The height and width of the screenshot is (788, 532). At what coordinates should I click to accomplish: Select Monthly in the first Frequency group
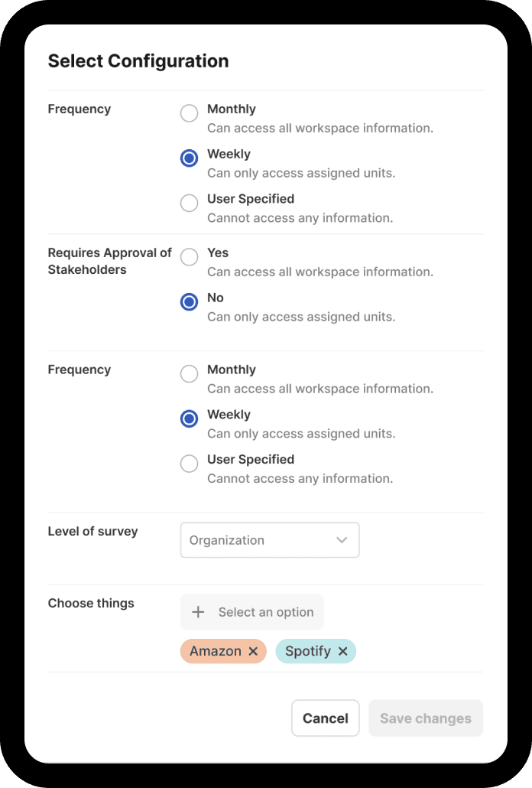190,113
